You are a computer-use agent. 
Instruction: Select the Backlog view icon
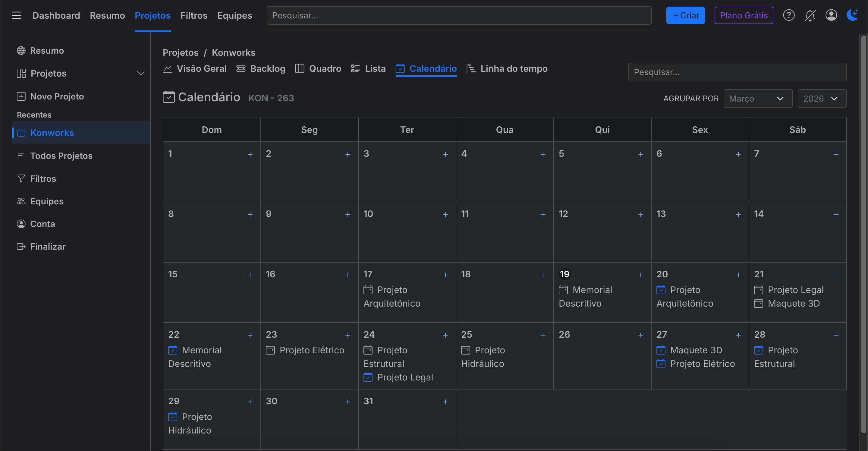point(240,68)
